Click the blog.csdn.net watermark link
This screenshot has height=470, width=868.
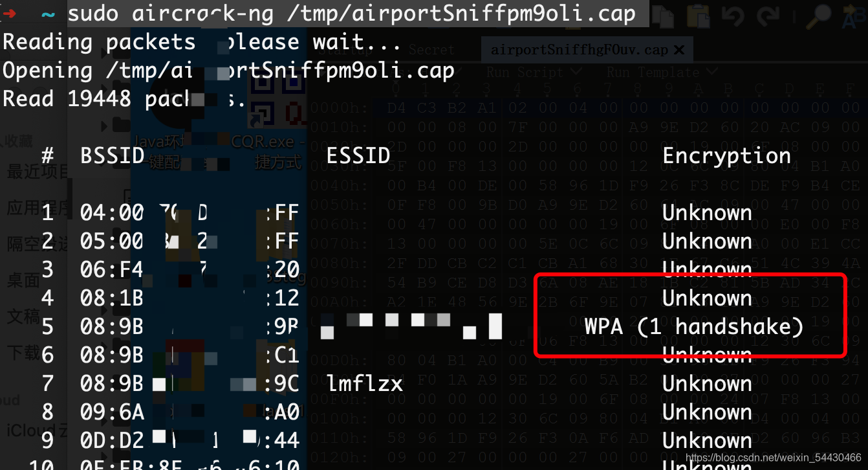point(776,458)
